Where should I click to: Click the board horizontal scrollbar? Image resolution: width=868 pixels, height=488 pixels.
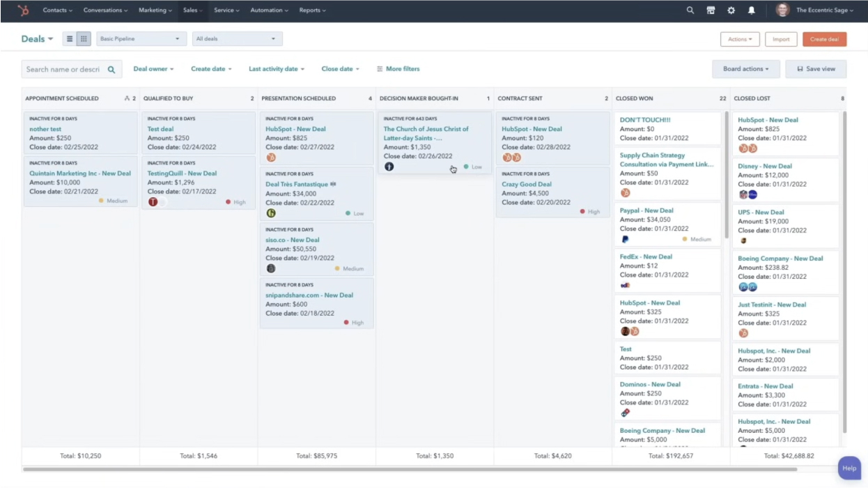410,469
